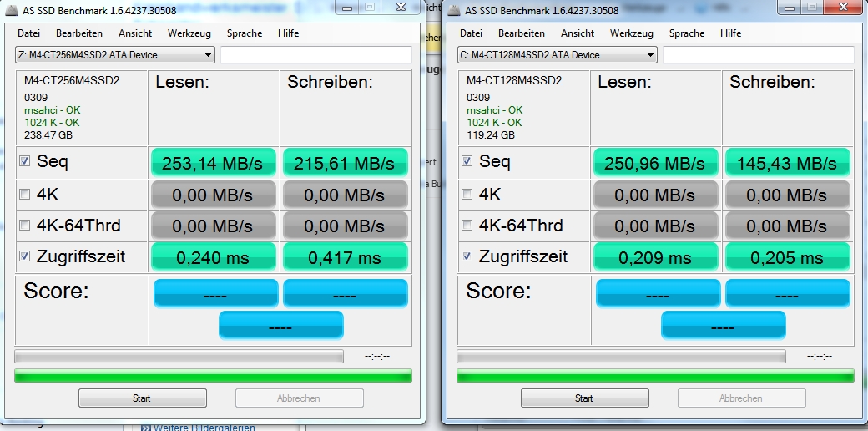Open Datei menu in the left window
This screenshot has width=868, height=431.
pyautogui.click(x=28, y=33)
